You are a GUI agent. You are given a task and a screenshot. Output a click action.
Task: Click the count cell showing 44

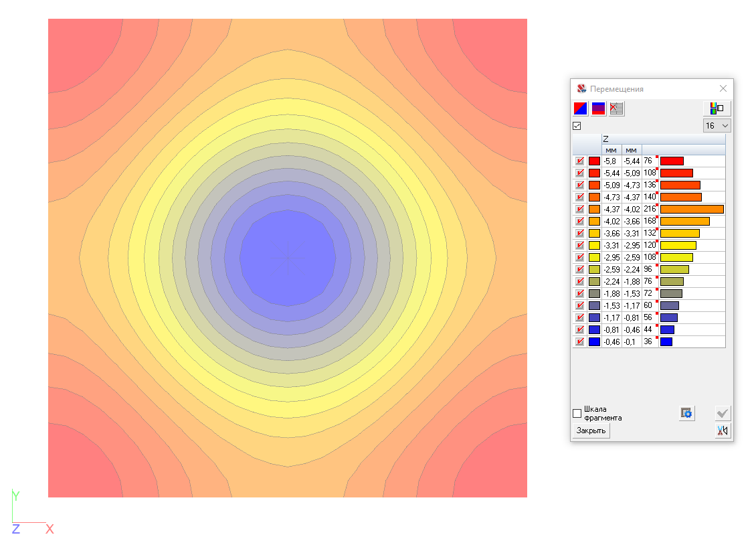(x=650, y=330)
